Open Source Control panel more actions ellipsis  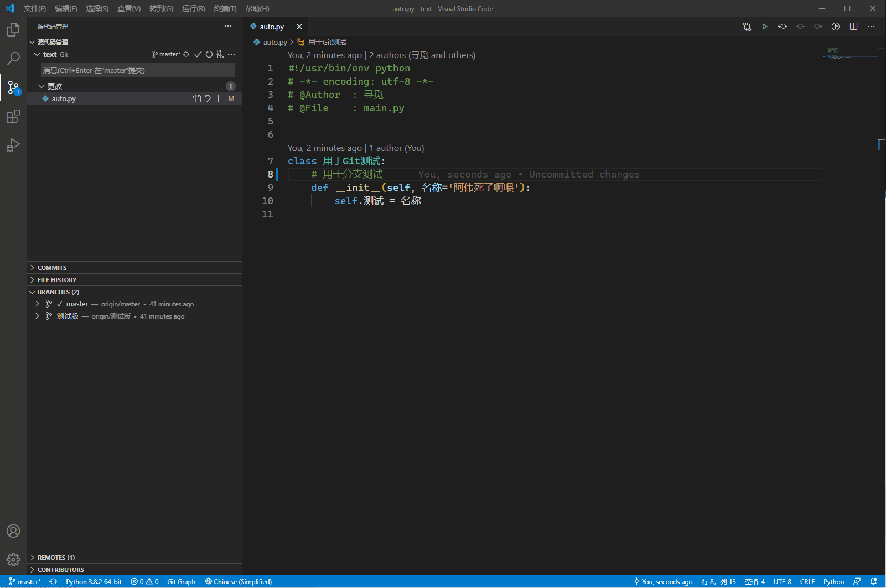point(228,27)
